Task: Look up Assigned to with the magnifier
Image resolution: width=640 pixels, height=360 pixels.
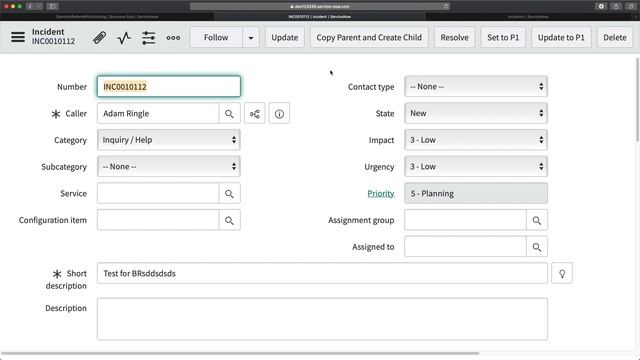Action: coord(537,247)
